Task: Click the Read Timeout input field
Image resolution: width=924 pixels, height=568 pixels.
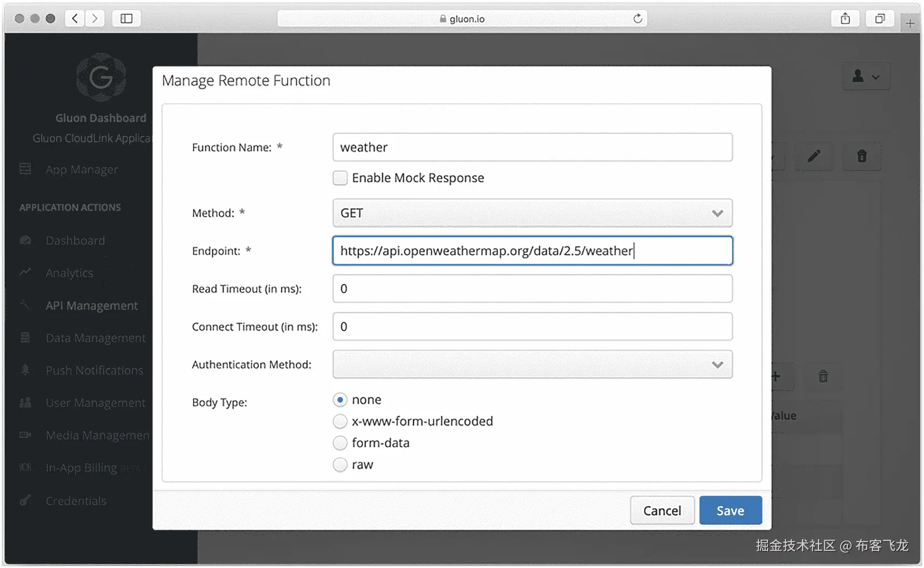Action: pos(532,289)
